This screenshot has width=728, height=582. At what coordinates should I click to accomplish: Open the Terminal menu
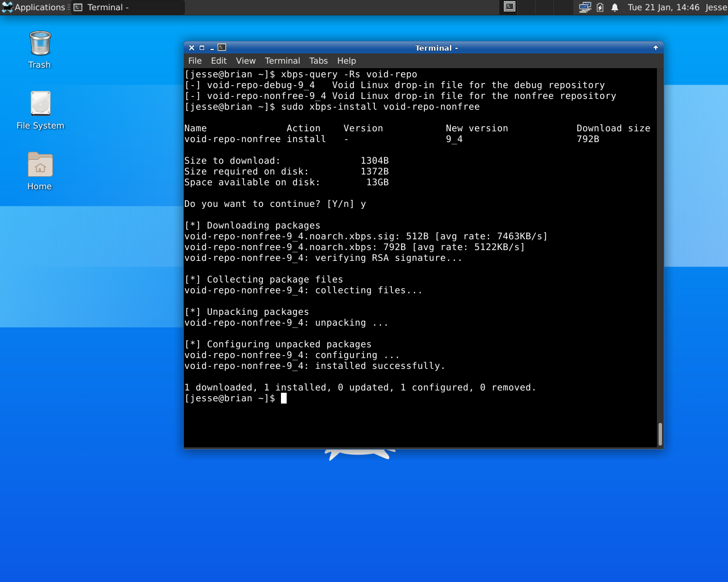coord(282,61)
